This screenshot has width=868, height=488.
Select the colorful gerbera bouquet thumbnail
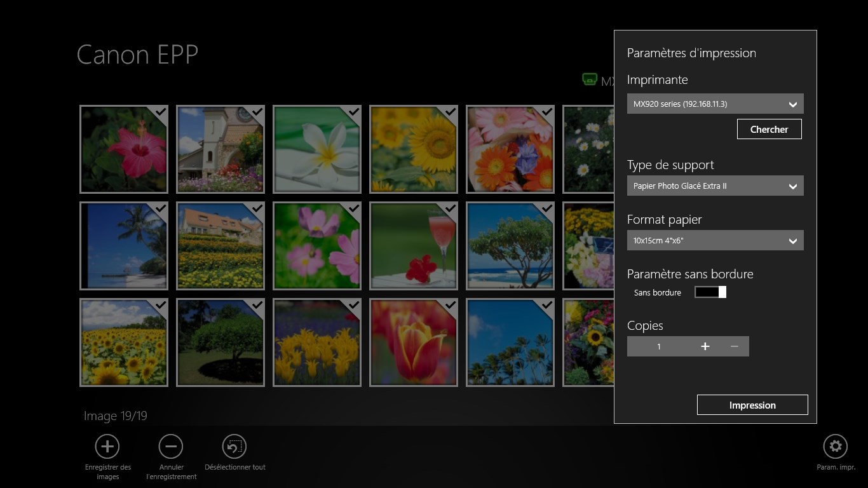coord(510,149)
